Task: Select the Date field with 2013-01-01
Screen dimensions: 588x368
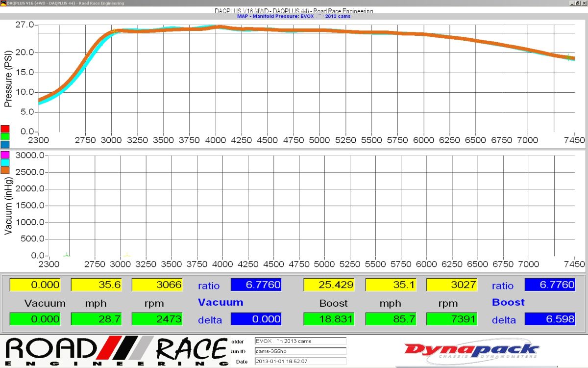Action: [x=300, y=361]
